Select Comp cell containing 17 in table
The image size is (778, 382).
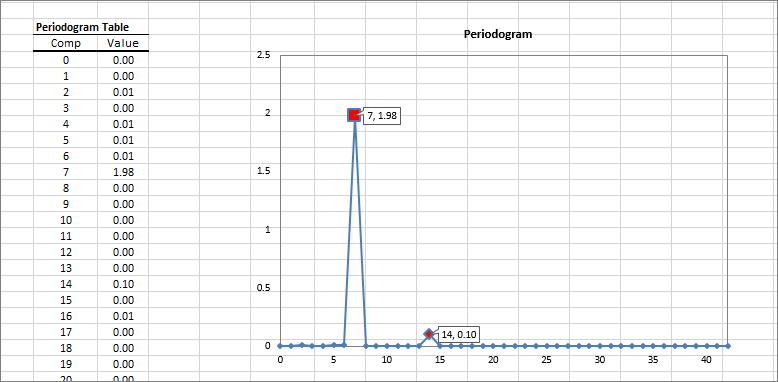pyautogui.click(x=66, y=332)
